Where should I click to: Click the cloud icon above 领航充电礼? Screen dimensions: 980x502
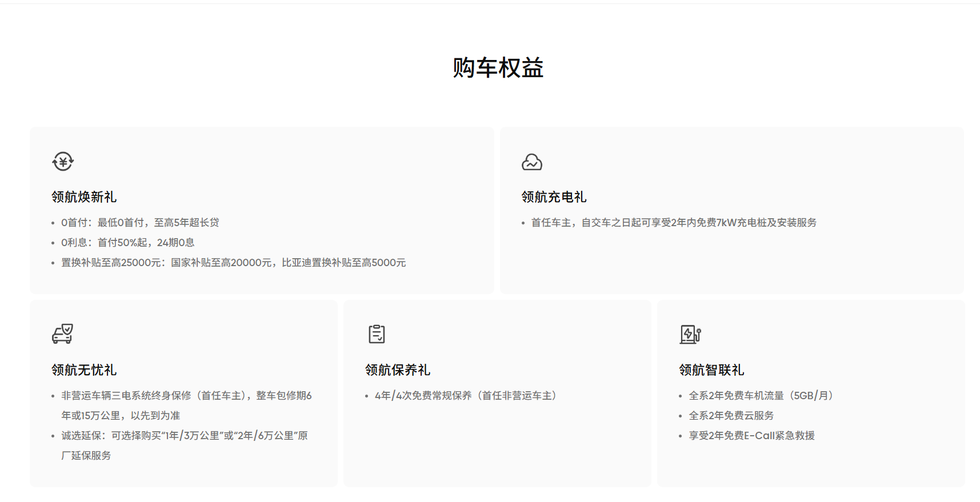[x=532, y=162]
